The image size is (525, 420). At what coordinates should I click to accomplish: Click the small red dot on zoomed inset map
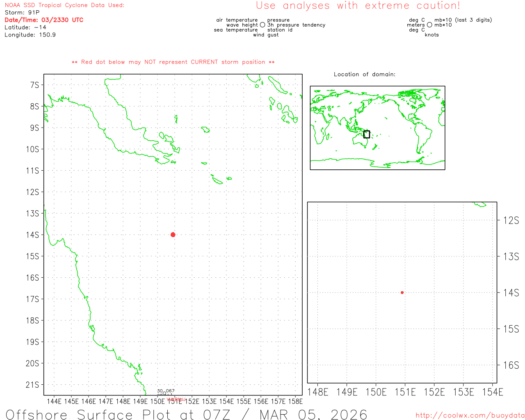pyautogui.click(x=402, y=292)
